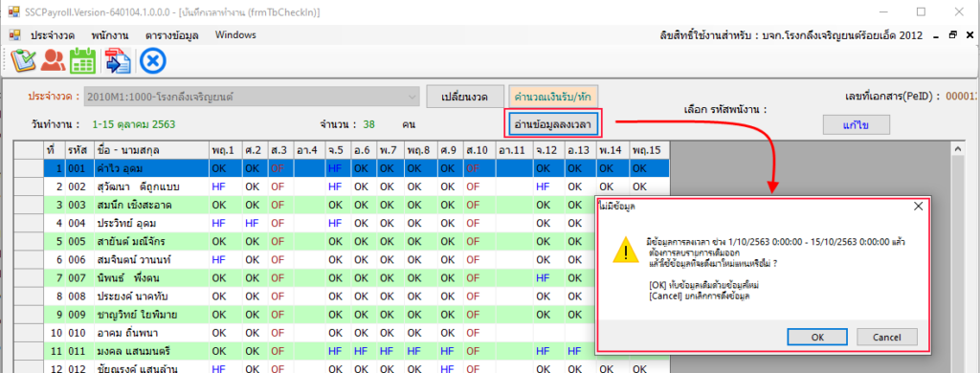Click row header selector for row 3

tap(29, 205)
